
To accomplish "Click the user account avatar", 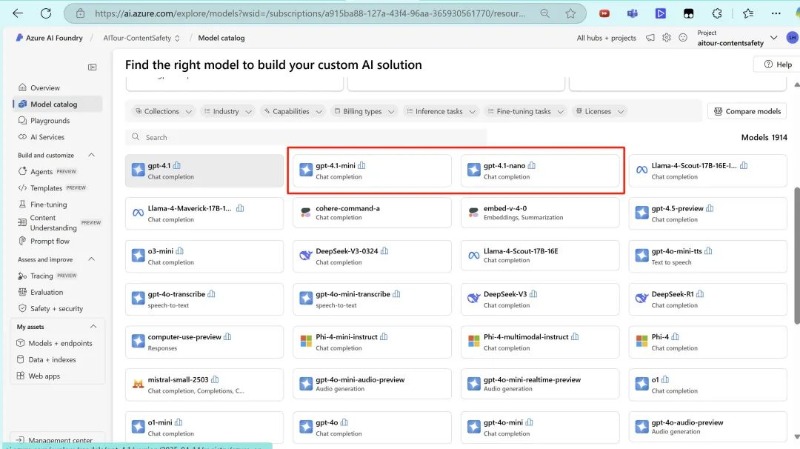I will click(792, 38).
